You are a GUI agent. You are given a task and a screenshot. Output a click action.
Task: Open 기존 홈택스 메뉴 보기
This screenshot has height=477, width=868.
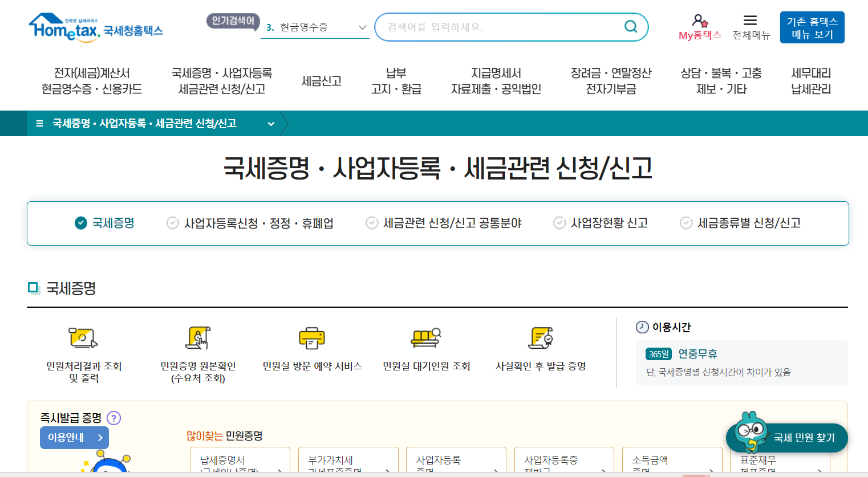(x=812, y=27)
